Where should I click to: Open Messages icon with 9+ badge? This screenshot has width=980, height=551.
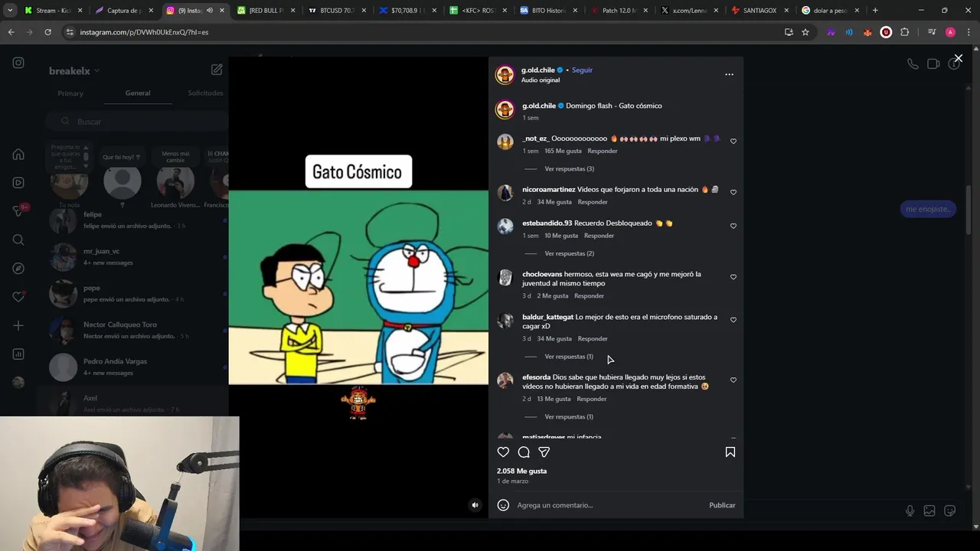click(18, 211)
